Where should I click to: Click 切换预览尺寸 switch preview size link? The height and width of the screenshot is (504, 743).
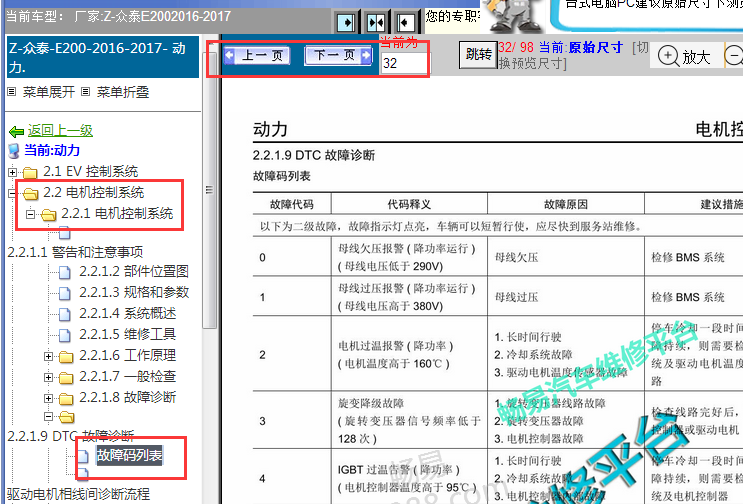(572, 55)
